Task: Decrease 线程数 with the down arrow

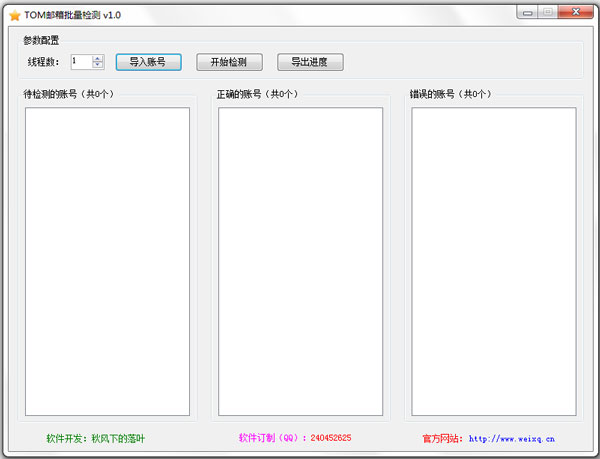Action: [98, 65]
